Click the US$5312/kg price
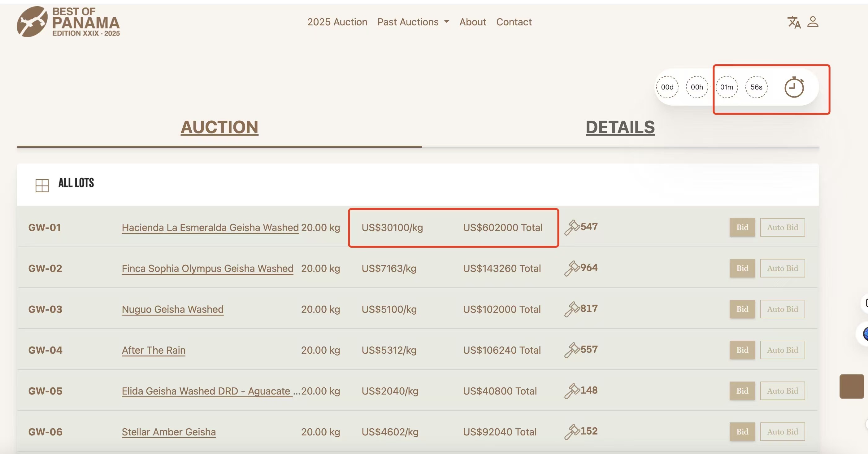The width and height of the screenshot is (868, 454). [x=389, y=350]
